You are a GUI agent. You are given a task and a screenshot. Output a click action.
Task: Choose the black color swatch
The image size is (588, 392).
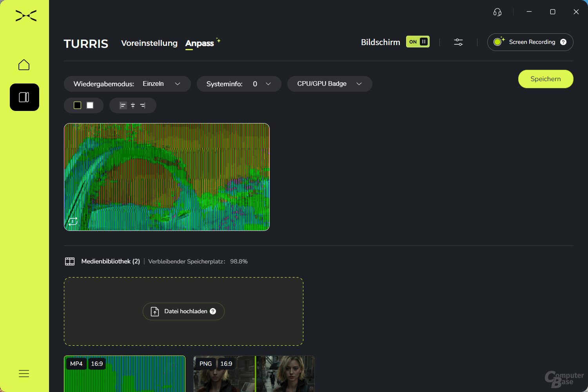[x=78, y=105]
